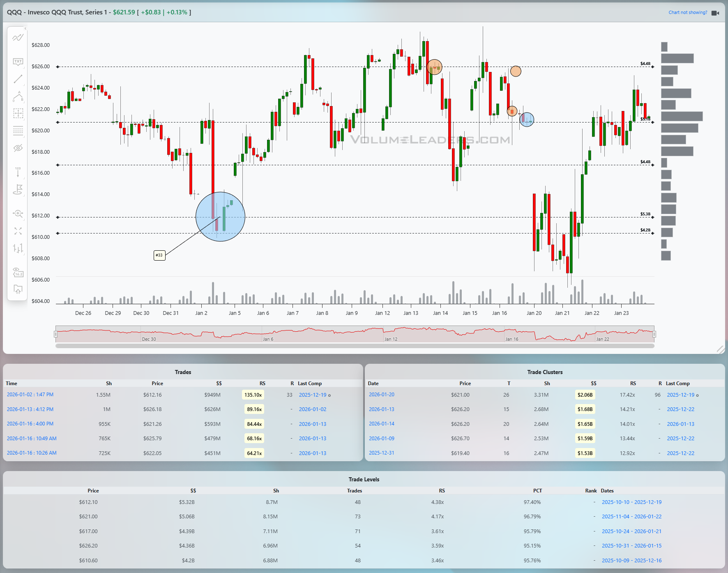Click the $612.10 trade level price
The width and height of the screenshot is (728, 573).
click(x=88, y=502)
